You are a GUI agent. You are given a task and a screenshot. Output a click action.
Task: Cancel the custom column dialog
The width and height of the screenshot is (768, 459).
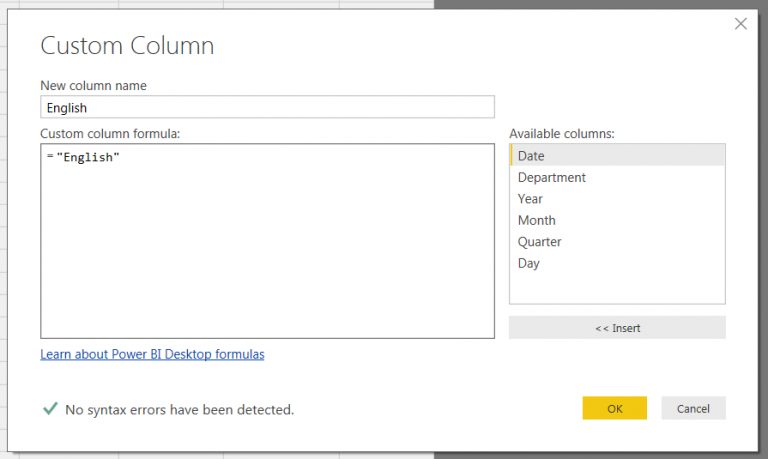pos(692,408)
